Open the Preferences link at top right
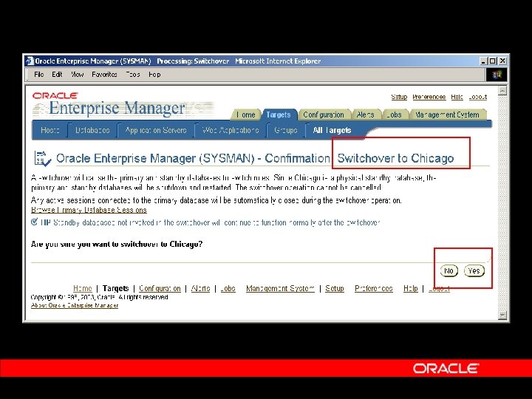The width and height of the screenshot is (532, 399). 429,97
